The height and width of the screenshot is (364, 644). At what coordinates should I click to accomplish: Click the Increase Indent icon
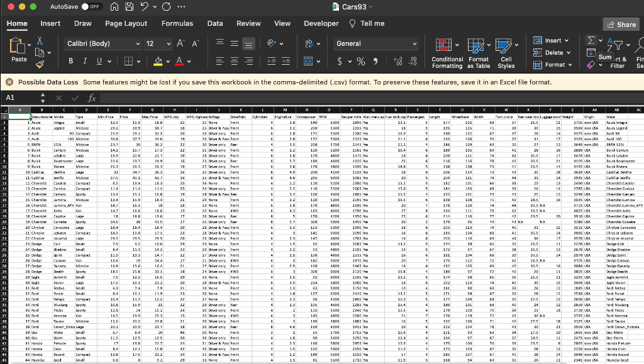pos(286,61)
